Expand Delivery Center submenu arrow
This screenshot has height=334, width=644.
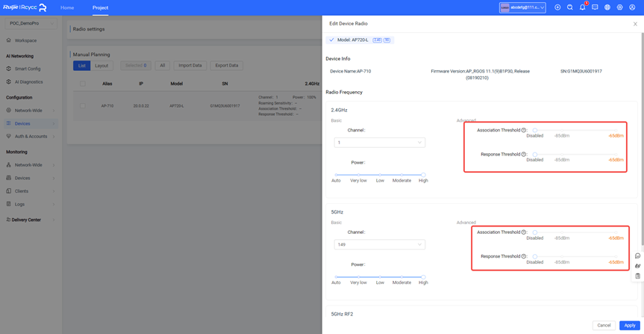click(54, 220)
